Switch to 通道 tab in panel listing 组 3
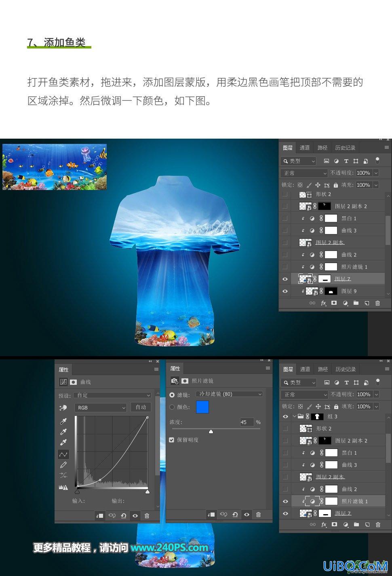Image resolution: width=392 pixels, height=576 pixels. 305,369
